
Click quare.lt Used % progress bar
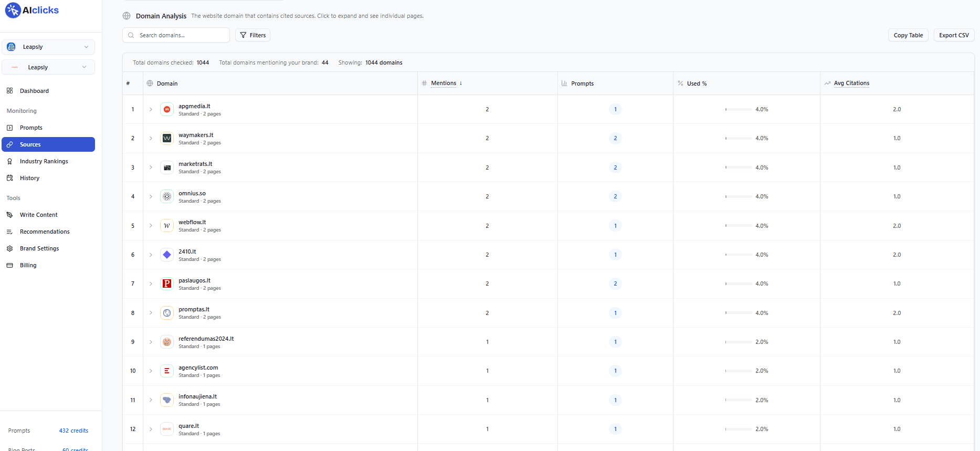coord(739,429)
